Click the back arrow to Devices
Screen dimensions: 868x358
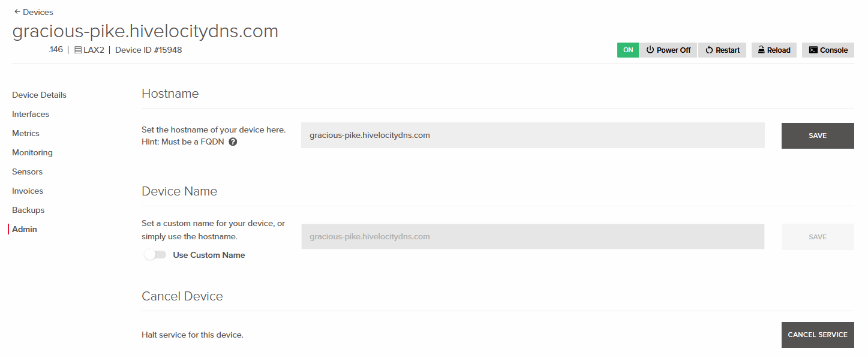tap(17, 12)
